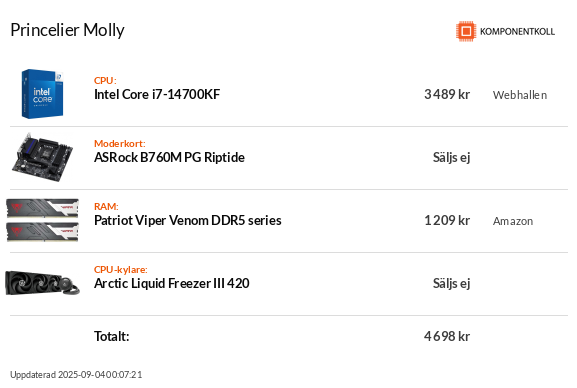Click the Komponentkoll chip logo icon
This screenshot has height=388, width=577.
(466, 31)
